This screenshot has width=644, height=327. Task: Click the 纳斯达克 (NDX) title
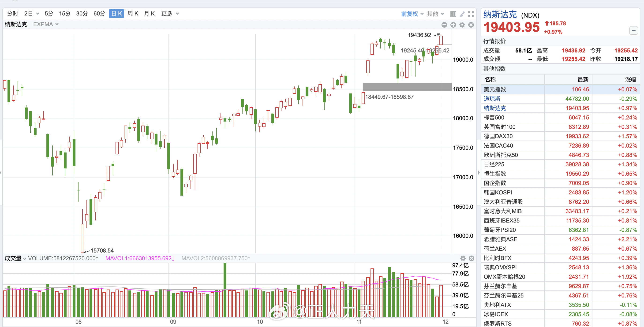click(x=511, y=15)
